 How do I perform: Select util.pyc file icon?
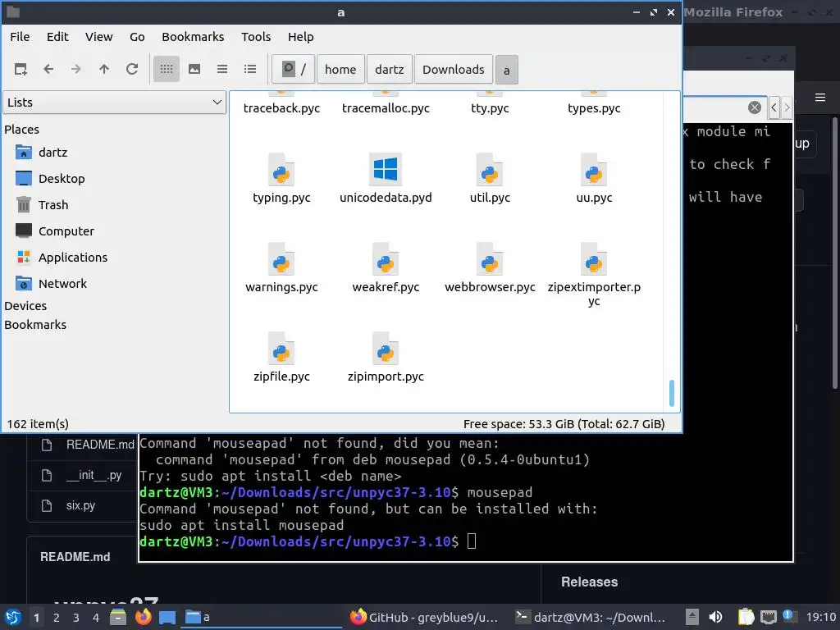tap(490, 171)
